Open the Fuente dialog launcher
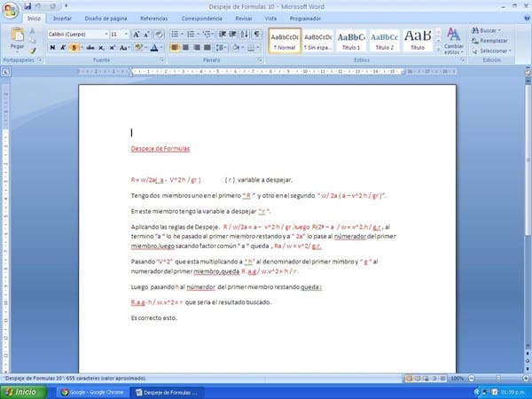 [x=162, y=60]
